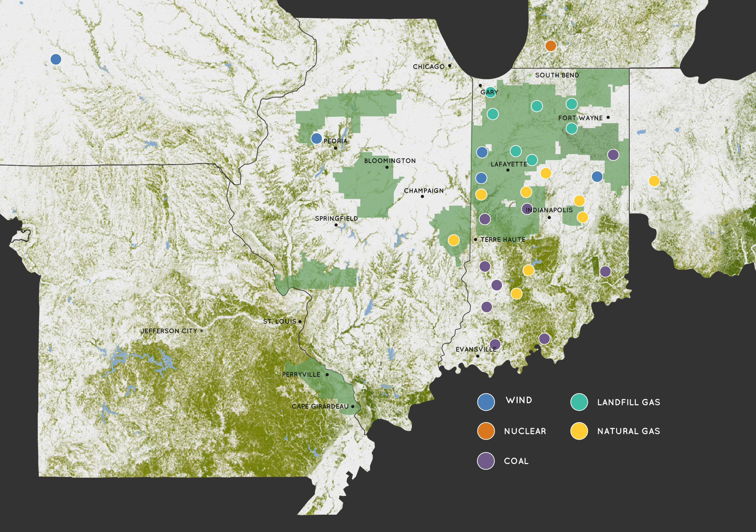The height and width of the screenshot is (532, 756).
Task: Click the yellow natural gas marker west of Terre Haute
Action: tap(454, 240)
